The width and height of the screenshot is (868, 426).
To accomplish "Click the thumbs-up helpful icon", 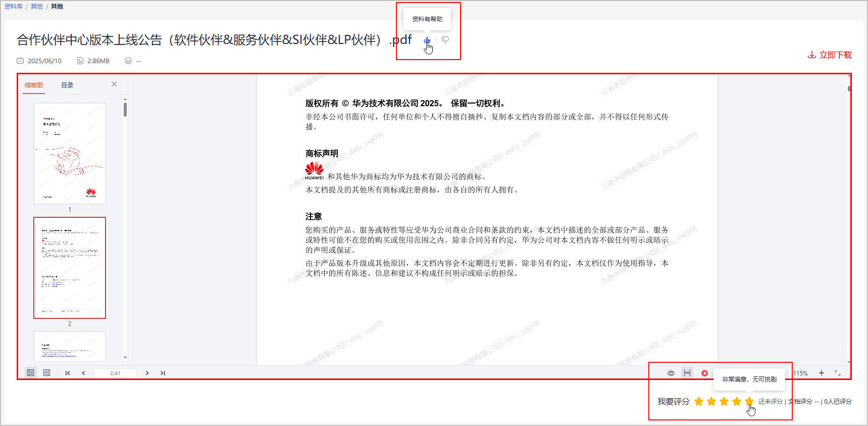I will pos(427,40).
